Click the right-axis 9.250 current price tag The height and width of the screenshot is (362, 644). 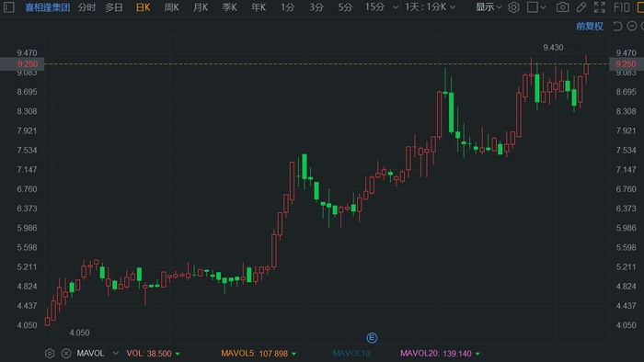[x=627, y=64]
